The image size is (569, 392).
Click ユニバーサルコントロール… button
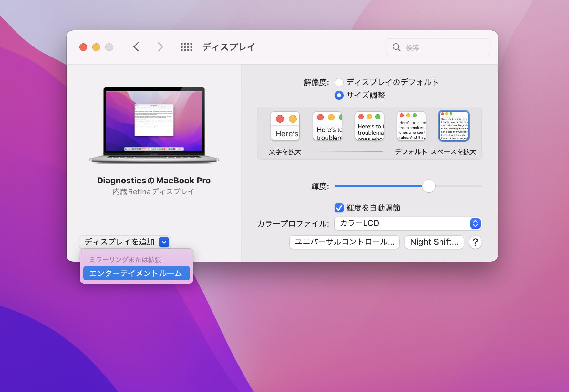tap(345, 242)
